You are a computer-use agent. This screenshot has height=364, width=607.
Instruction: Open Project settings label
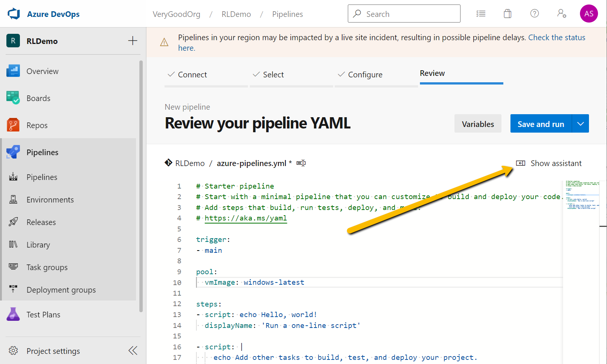point(53,351)
